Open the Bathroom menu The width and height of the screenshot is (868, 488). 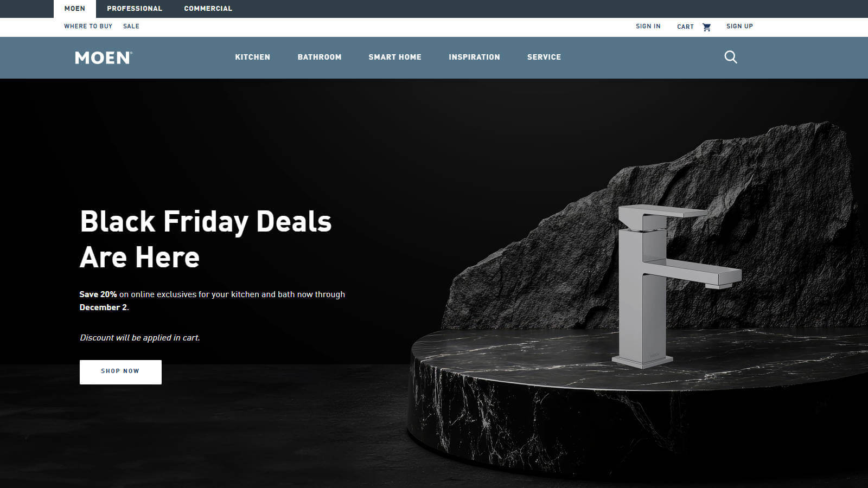(x=320, y=57)
